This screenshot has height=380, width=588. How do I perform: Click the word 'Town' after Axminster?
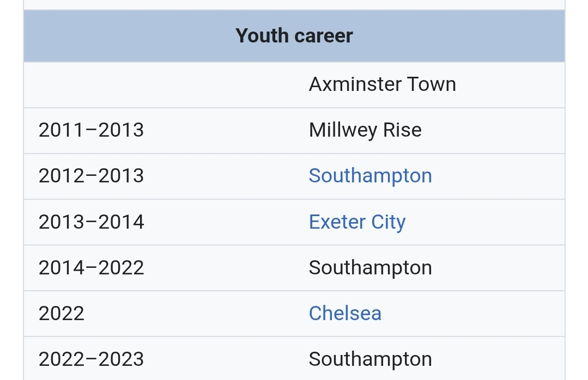click(x=434, y=84)
